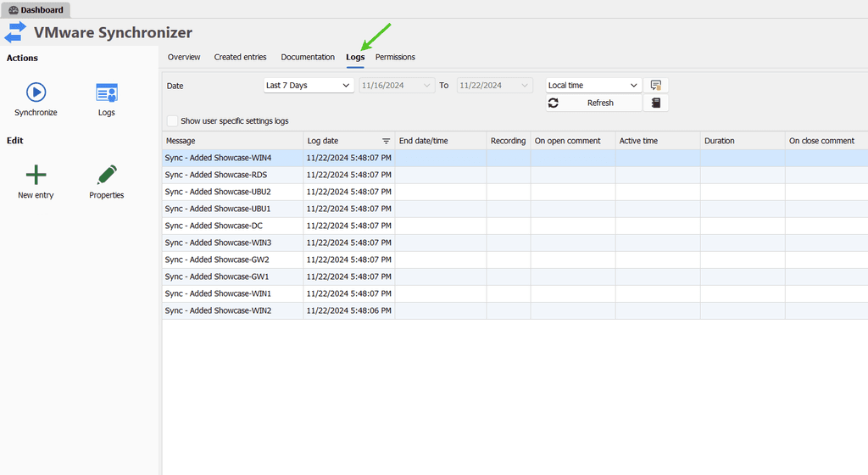Image resolution: width=868 pixels, height=475 pixels.
Task: Click the Synchronize play icon
Action: [36, 92]
